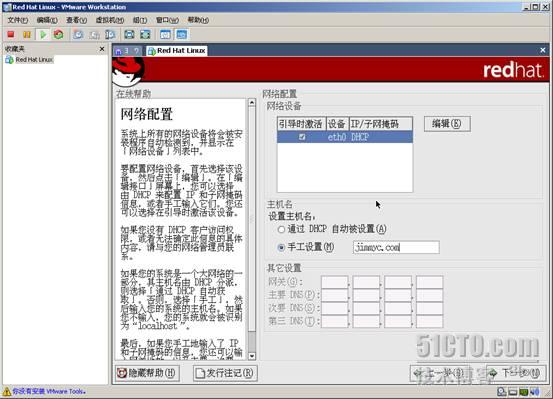Viewport: 553px width, 399px height.
Task: Click the console view toolbar icon
Action: 182,35
